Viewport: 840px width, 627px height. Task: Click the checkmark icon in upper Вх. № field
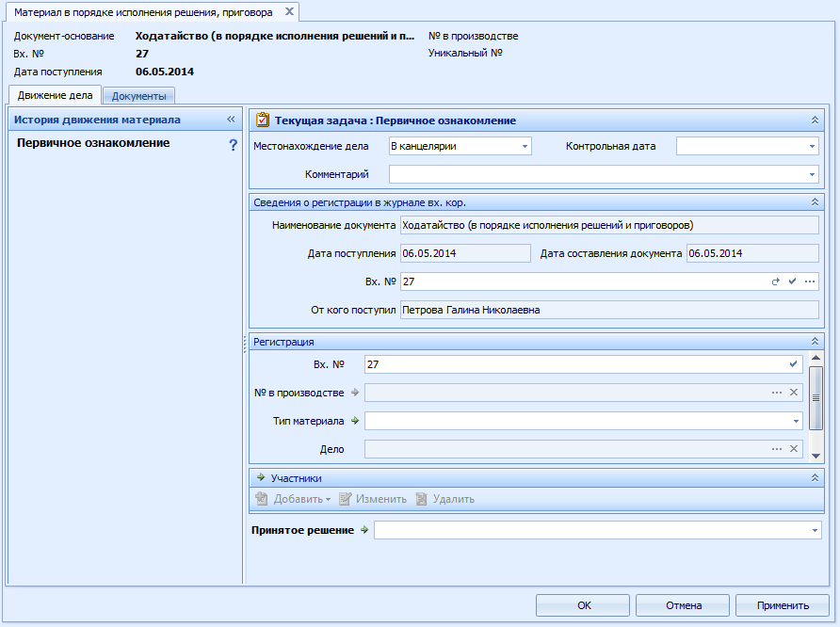pos(792,281)
